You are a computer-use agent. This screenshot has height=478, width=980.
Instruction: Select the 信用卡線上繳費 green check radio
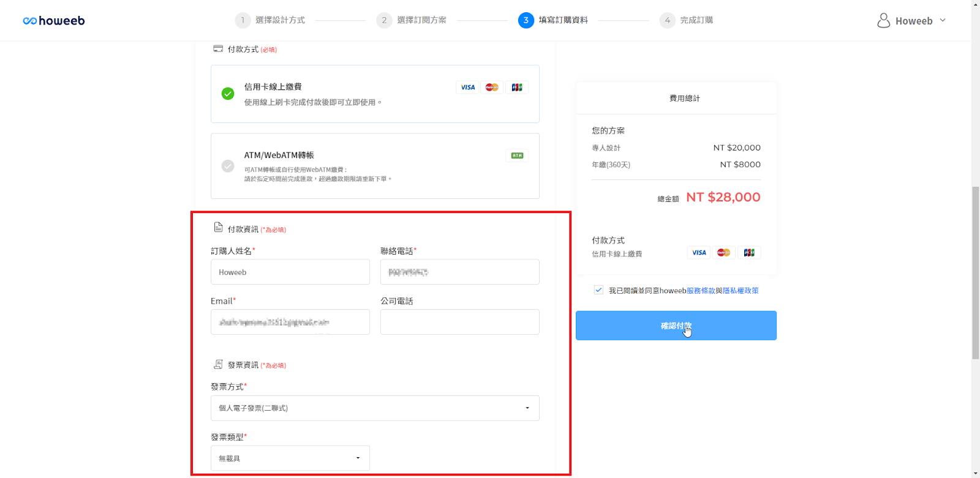[228, 94]
